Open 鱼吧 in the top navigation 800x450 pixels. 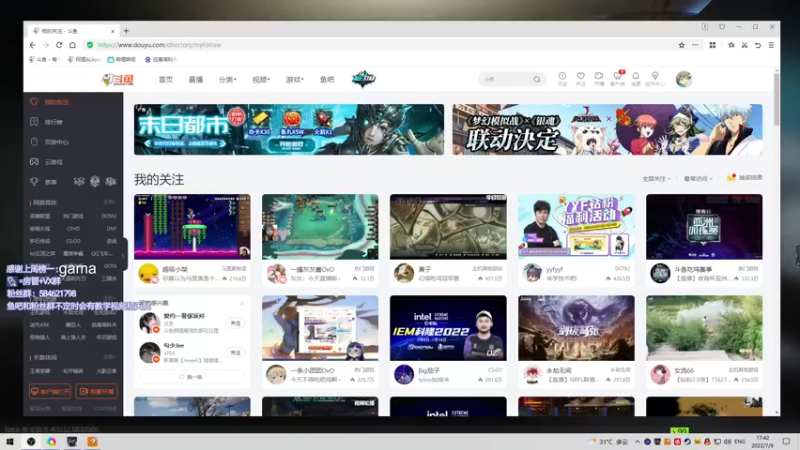pos(327,80)
